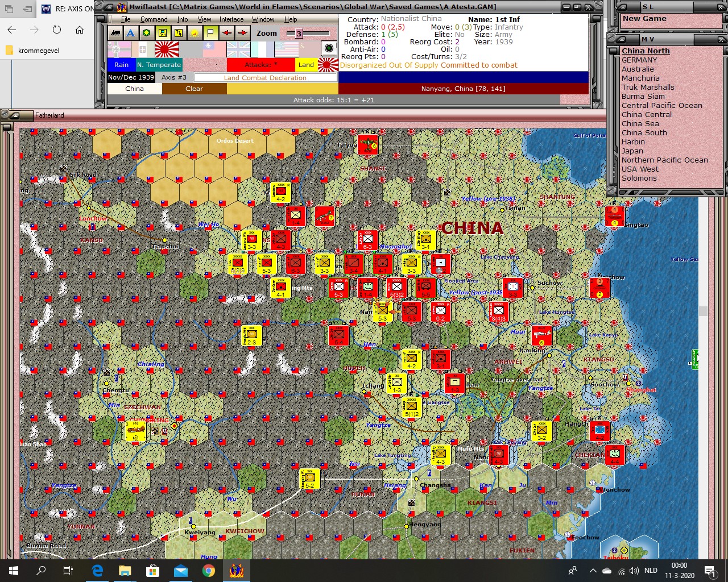
Task: Click the red Attacks status cell
Action: pyautogui.click(x=261, y=65)
